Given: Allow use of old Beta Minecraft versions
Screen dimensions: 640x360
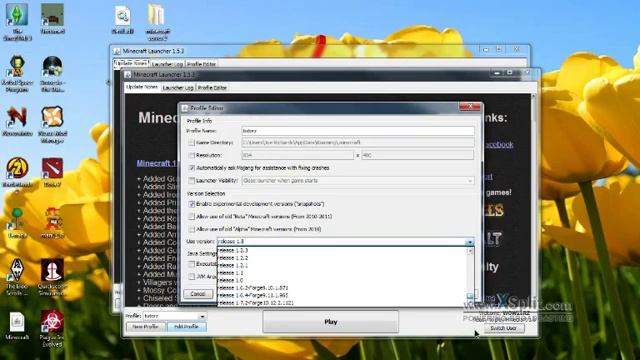Looking at the screenshot, I should click(191, 216).
